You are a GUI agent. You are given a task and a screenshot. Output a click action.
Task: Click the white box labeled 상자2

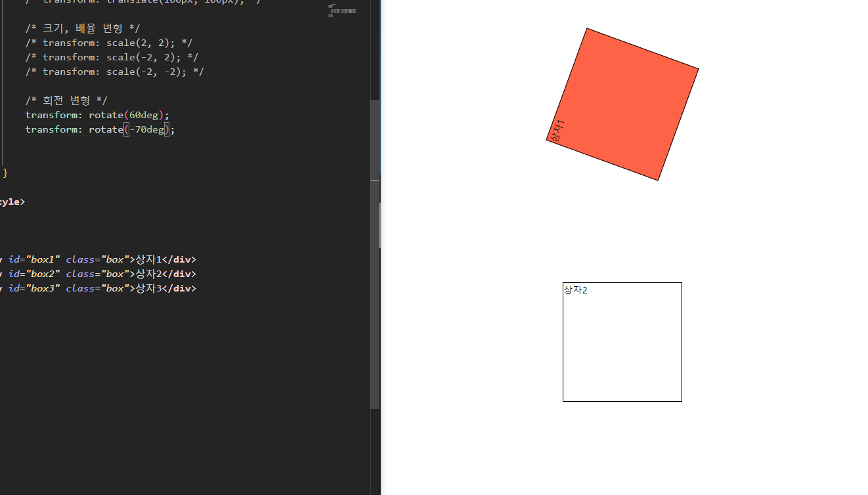[x=622, y=342]
